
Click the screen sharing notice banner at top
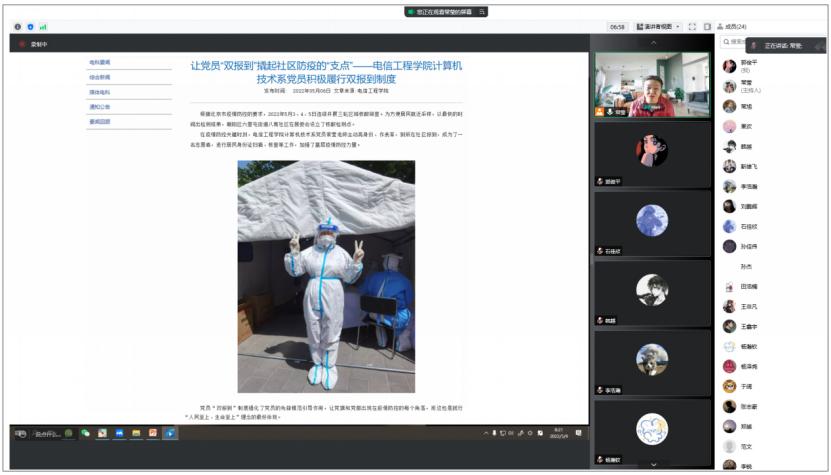[446, 12]
